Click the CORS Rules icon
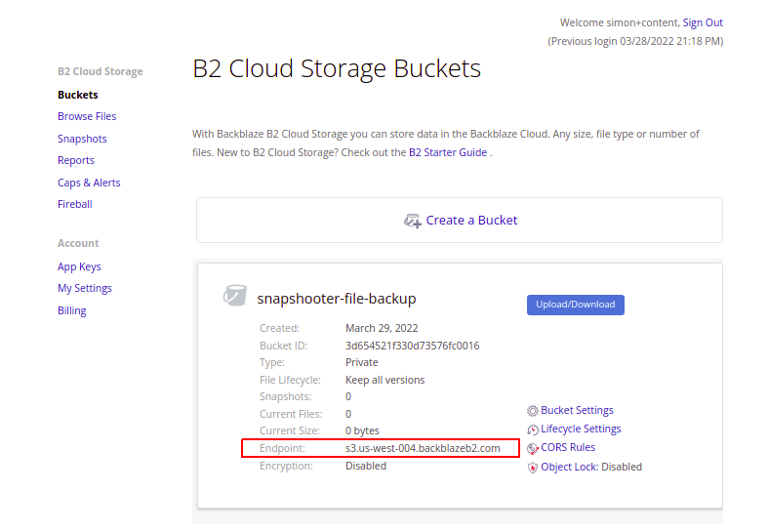 pyautogui.click(x=532, y=448)
